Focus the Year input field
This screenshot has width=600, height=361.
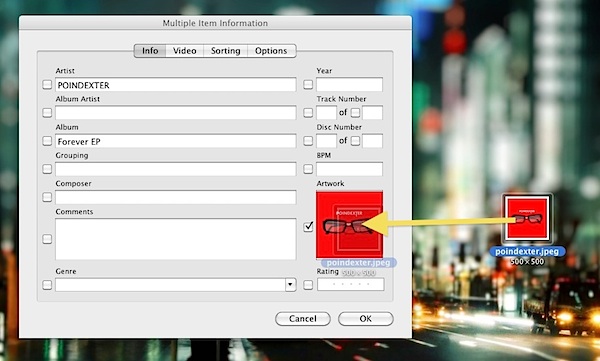349,84
